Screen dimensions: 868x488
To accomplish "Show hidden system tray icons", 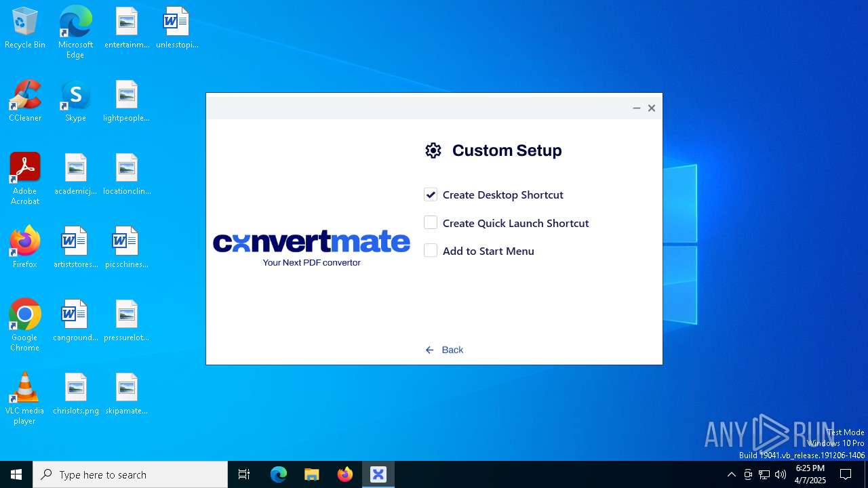I will pyautogui.click(x=731, y=474).
